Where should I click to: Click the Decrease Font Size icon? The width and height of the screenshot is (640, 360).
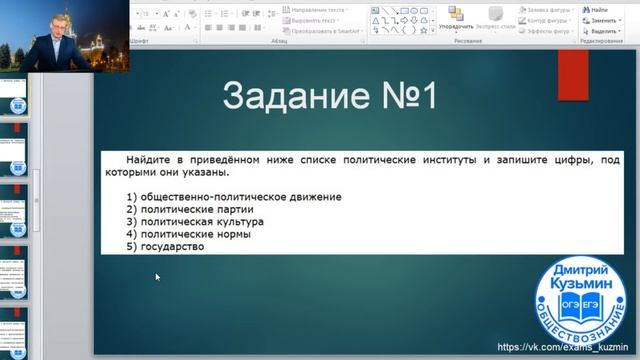coord(177,14)
